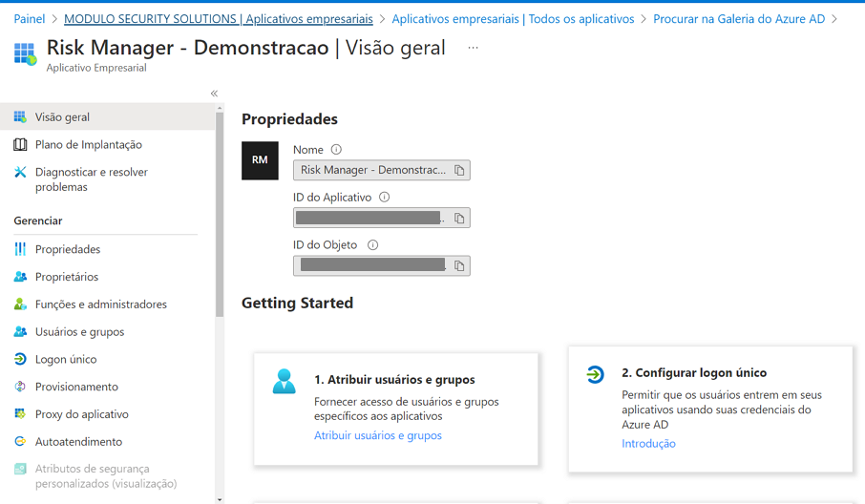Click the 'Propriedades' section heading in main pane
865x504 pixels.
(x=289, y=119)
